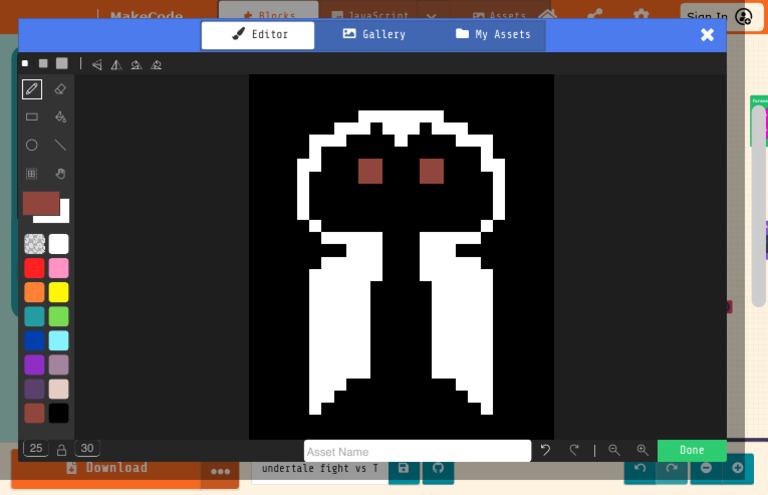This screenshot has width=768, height=495.
Task: Pick the Paint bucket fill tool
Action: point(60,117)
